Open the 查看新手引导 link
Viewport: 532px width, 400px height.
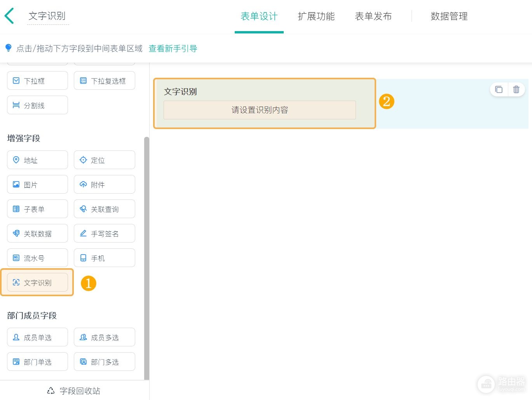coord(173,49)
